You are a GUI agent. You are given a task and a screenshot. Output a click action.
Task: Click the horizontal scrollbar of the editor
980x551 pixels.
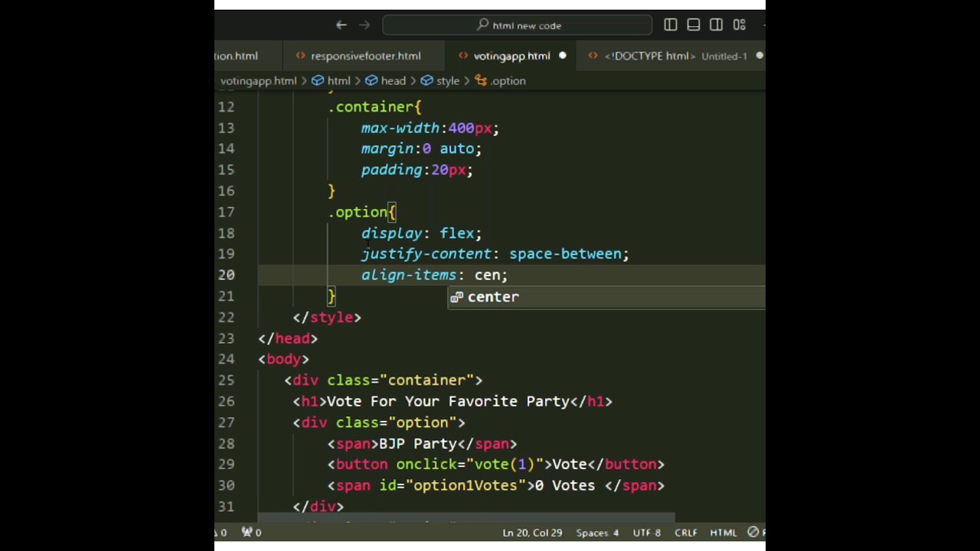[465, 517]
